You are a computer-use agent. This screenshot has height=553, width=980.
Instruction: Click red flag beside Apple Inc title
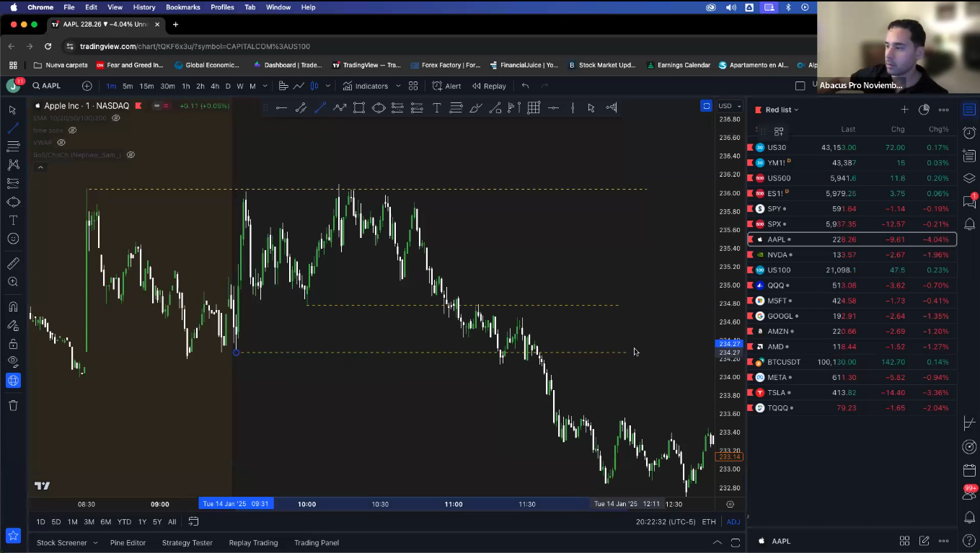pyautogui.click(x=138, y=106)
